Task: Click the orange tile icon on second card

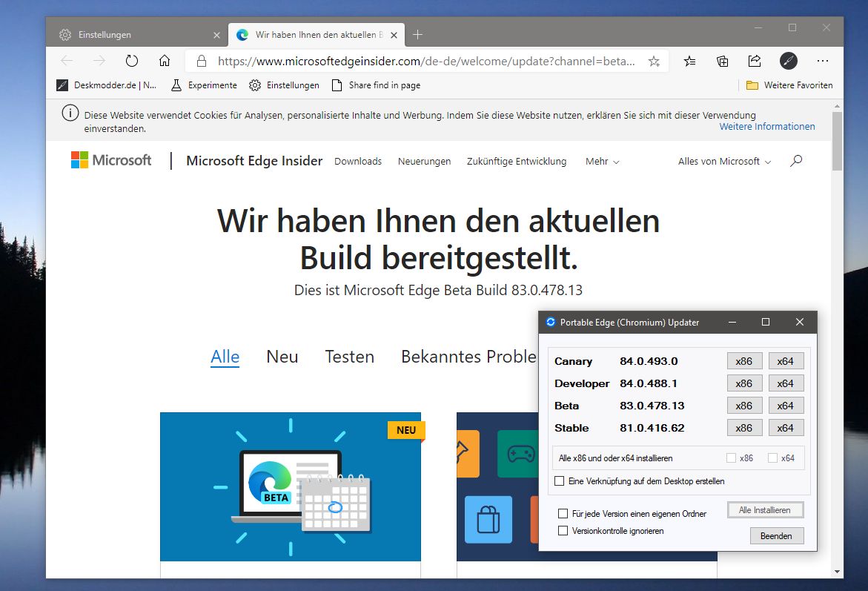Action: pyautogui.click(x=468, y=453)
